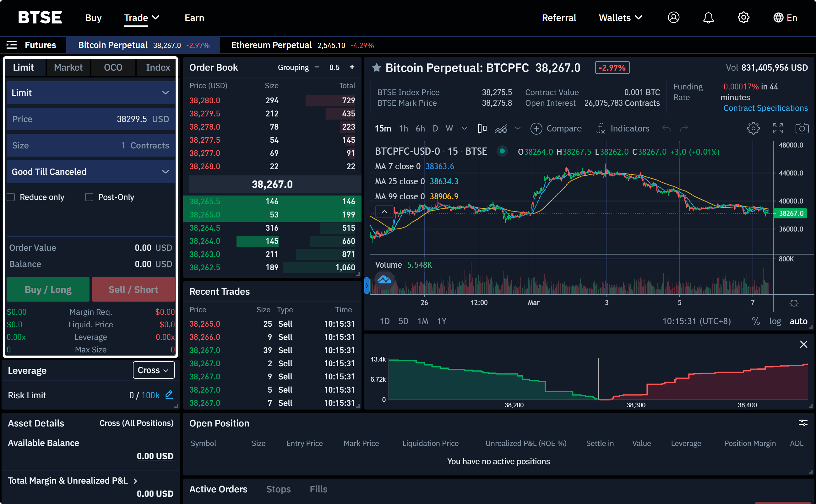Open chart settings gear icon
Screen dimensions: 816x504
(x=753, y=128)
